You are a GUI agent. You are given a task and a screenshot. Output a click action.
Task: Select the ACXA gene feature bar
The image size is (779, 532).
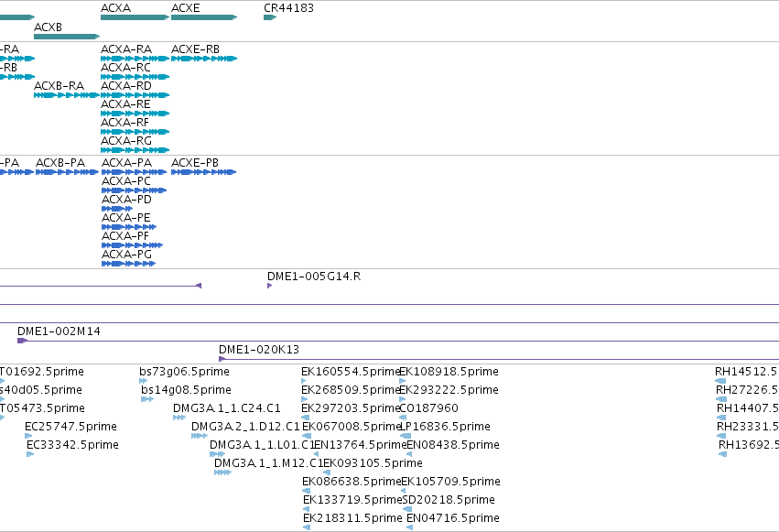pyautogui.click(x=135, y=17)
